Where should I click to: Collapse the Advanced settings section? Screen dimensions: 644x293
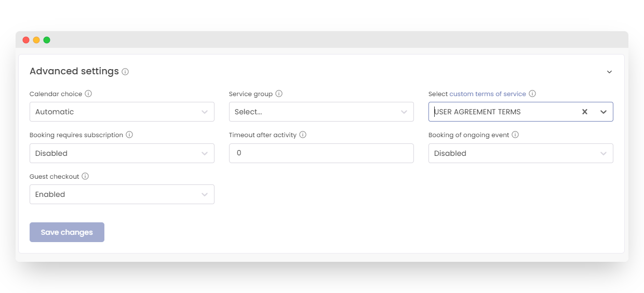pos(609,72)
